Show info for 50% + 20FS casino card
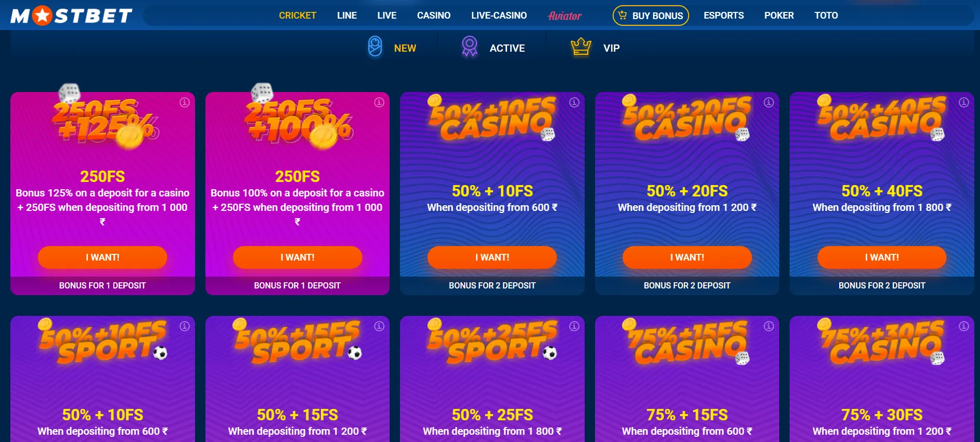Screen dimensions: 980x442 769,102
